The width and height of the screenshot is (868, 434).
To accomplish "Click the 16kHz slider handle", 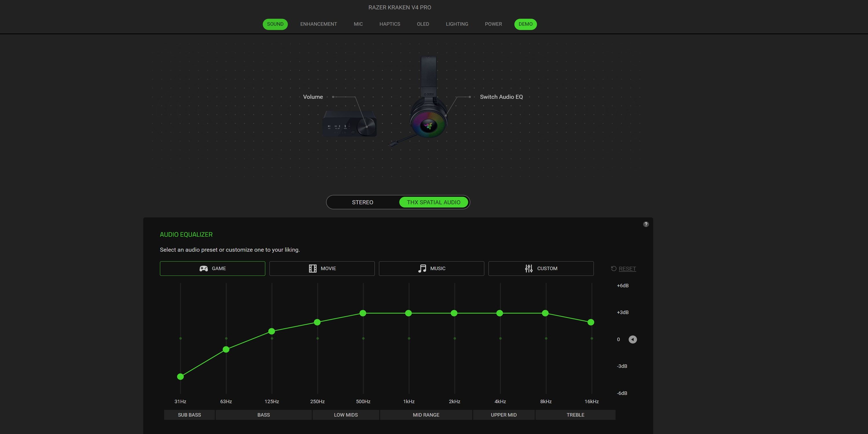I will tap(591, 323).
